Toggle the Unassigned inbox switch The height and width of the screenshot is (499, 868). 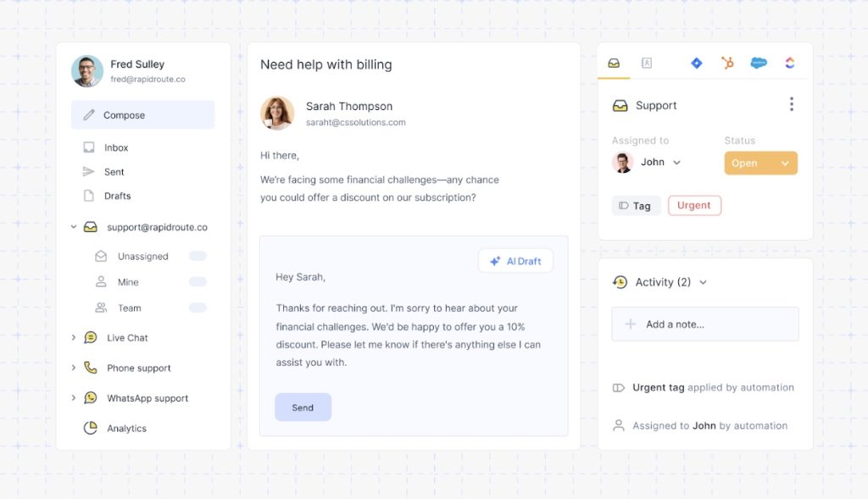tap(196, 256)
